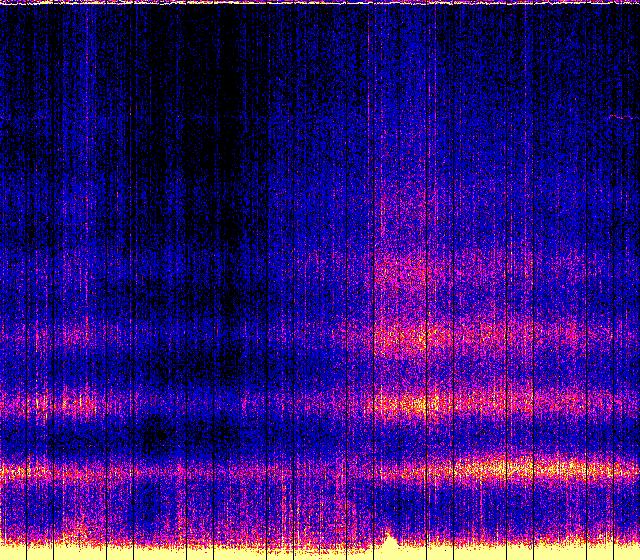Click the orange hotspot in the third band from bottom
The height and width of the screenshot is (560, 640).
(420, 338)
